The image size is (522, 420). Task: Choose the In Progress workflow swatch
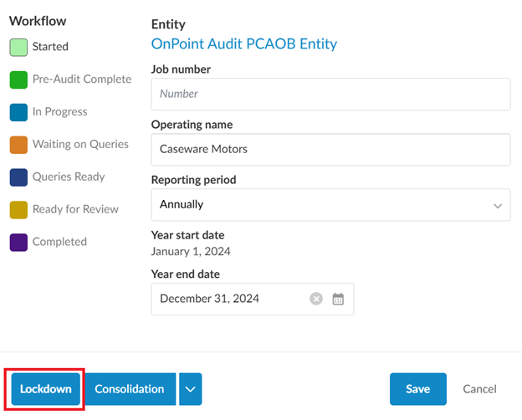18,112
